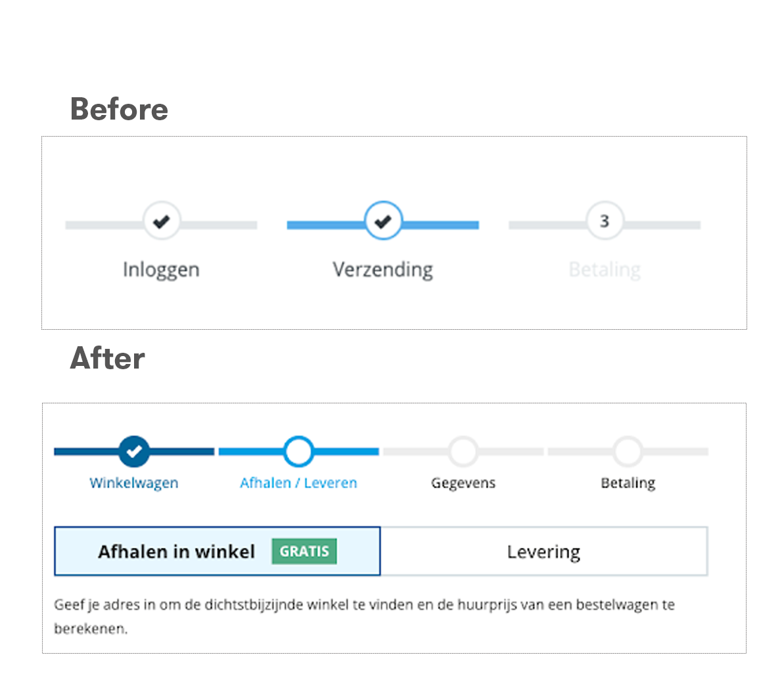Screen dimensions: 784x678
Task: Go to the Winkelwagen step label
Action: (134, 483)
